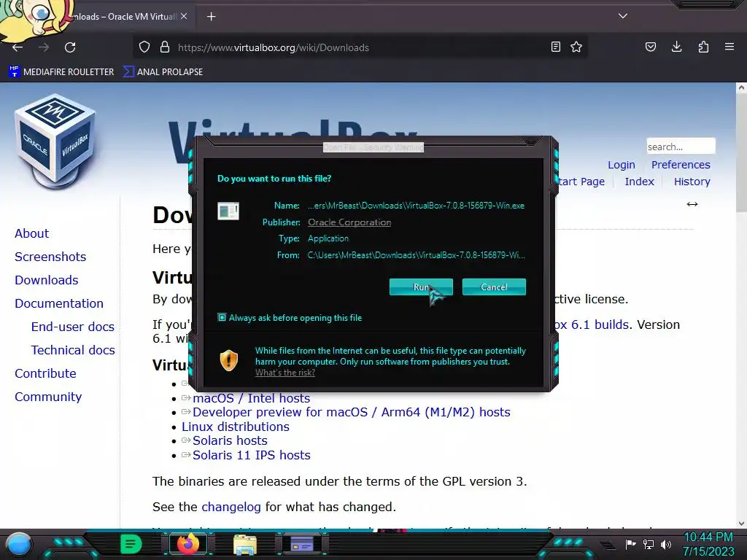Close the Oracle VM VirtualBox tab
747x560 pixels.
184,16
